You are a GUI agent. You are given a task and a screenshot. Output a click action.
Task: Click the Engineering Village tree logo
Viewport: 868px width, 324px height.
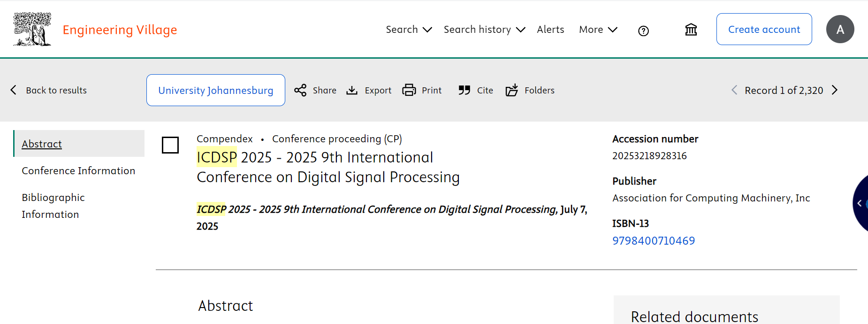(32, 29)
